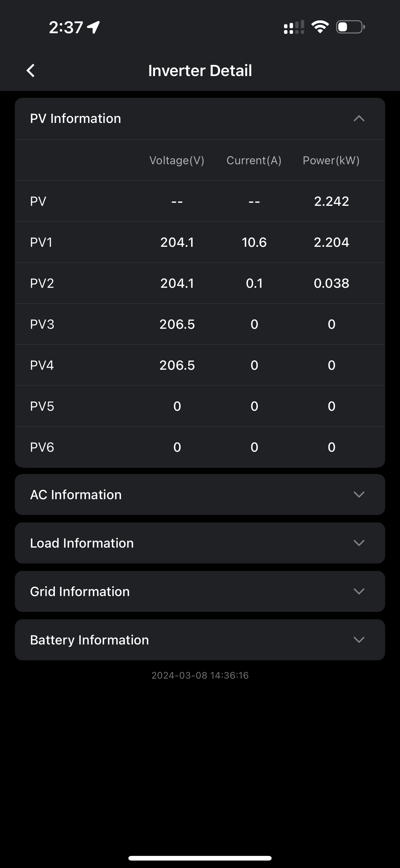
Task: Expand the AC Information section
Action: pyautogui.click(x=359, y=495)
